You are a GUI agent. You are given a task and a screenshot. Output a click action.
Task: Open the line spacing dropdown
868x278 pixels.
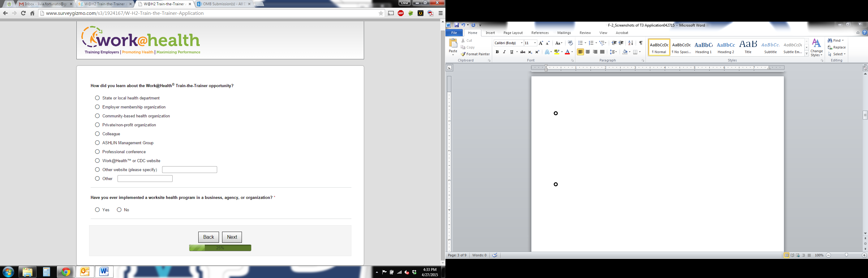(x=614, y=52)
